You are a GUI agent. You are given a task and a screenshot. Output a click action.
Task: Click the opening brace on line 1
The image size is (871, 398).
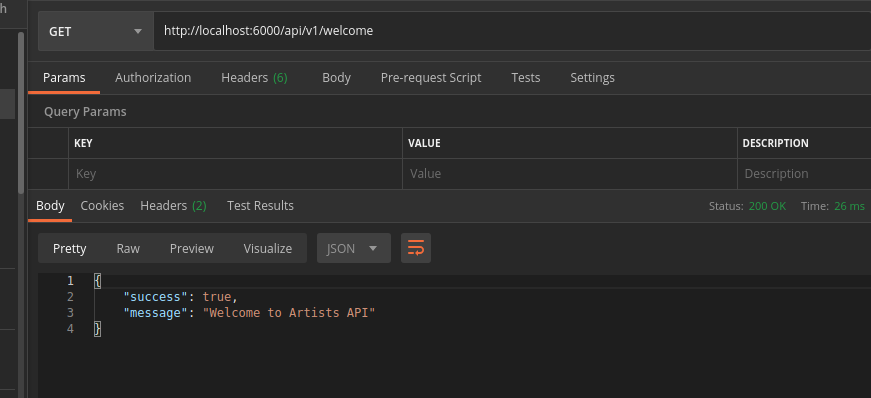98,281
